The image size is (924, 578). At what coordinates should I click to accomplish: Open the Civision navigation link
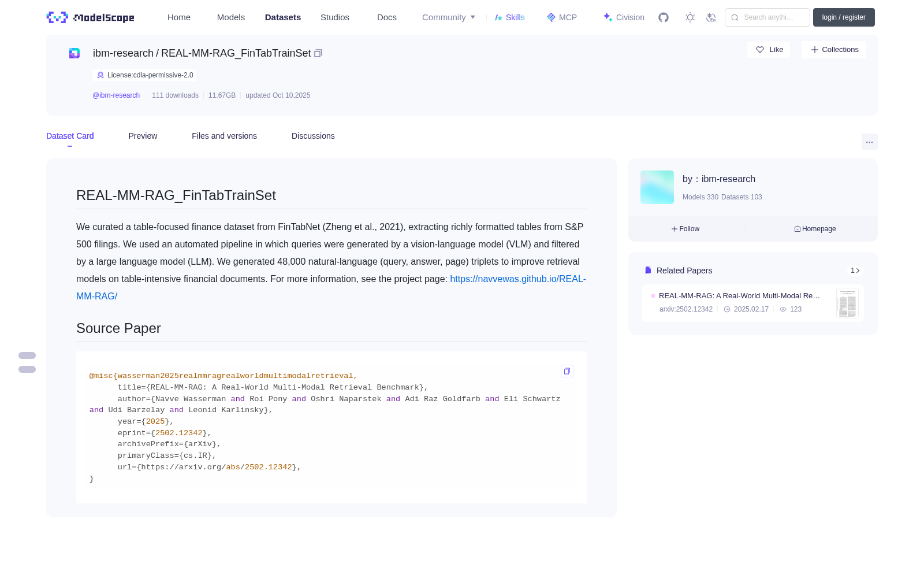click(624, 17)
